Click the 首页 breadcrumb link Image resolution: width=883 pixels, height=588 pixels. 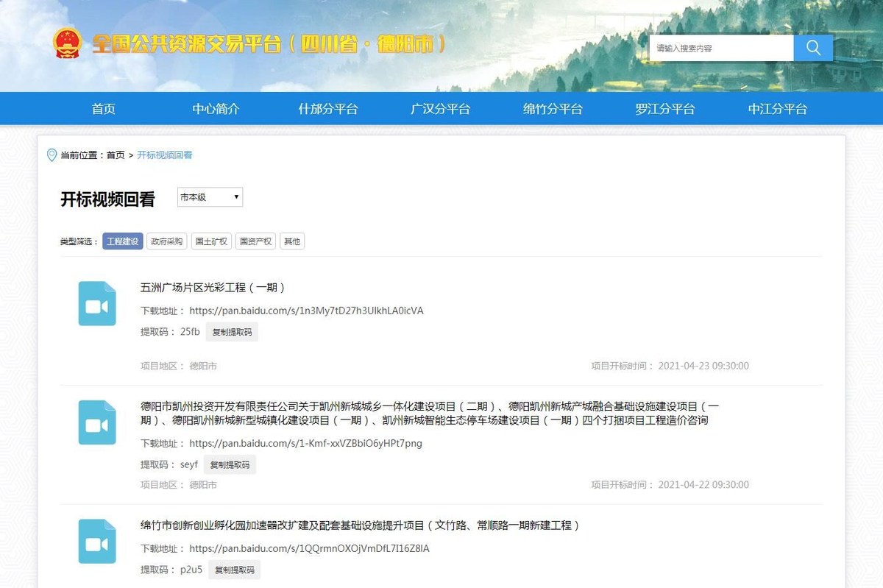coord(116,155)
